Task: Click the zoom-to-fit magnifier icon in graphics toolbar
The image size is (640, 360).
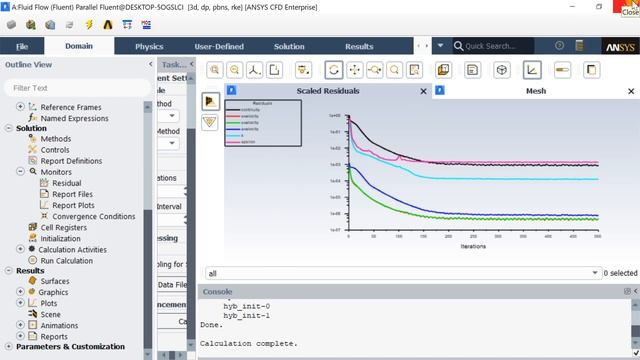Action: tap(215, 70)
